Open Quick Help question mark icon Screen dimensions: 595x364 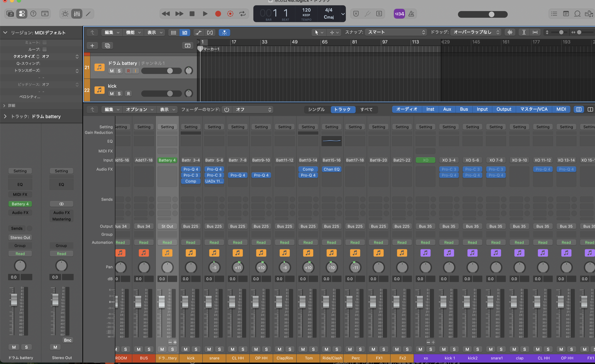(x=33, y=14)
